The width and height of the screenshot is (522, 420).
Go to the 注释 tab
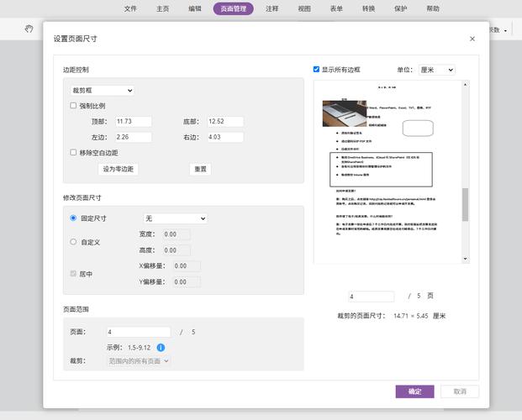(x=272, y=8)
